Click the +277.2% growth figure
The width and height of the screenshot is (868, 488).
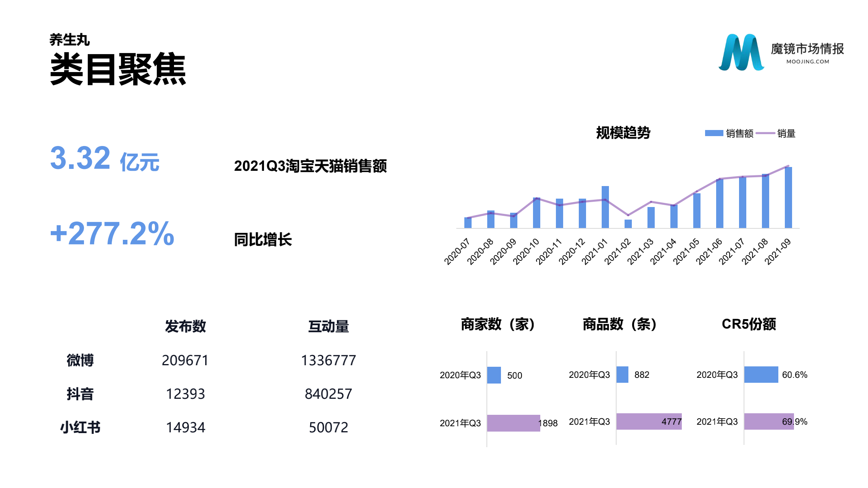[x=112, y=233]
